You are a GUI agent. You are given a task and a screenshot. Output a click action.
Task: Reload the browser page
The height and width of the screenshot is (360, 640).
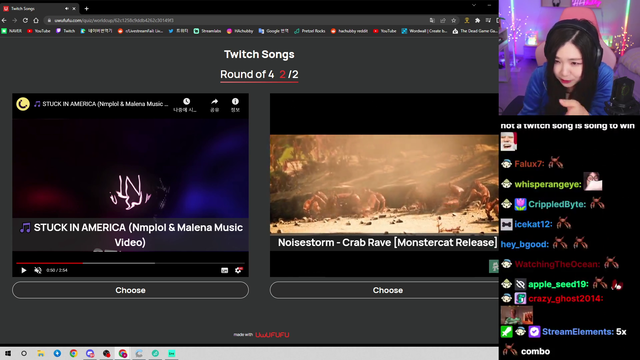coord(25,20)
